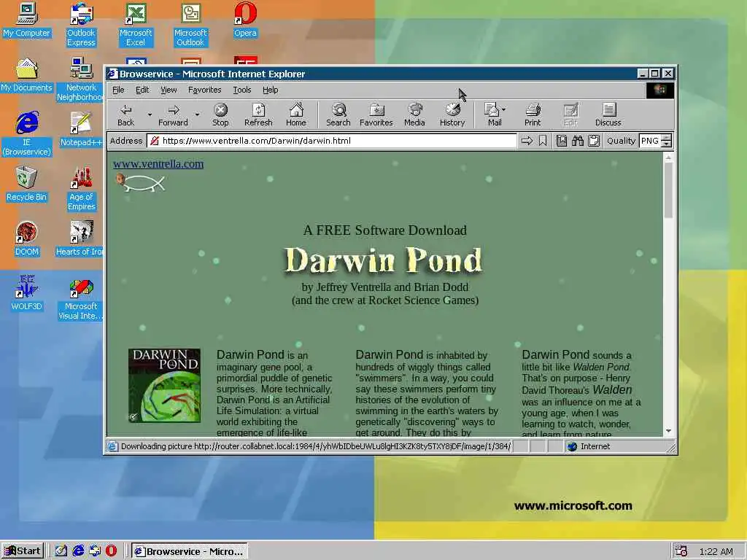Viewport: 747px width, 560px height.
Task: Click the address bar URL field
Action: pos(332,141)
